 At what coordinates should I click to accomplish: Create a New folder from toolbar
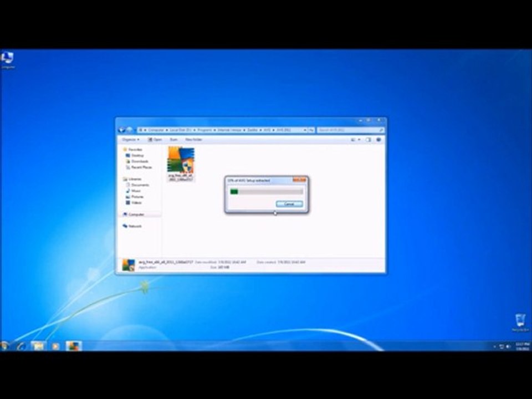coord(193,140)
